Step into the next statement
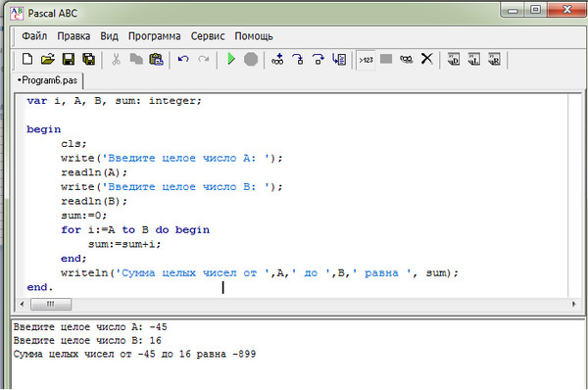Viewport: 588px width, 390px height. coord(298,59)
